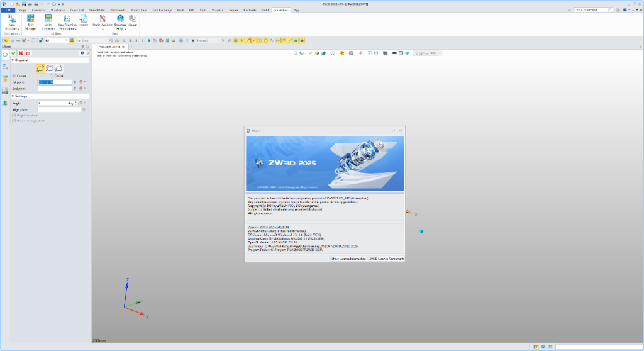Click Show License Information button
Viewport: 644px width, 351px height.
[348, 259]
